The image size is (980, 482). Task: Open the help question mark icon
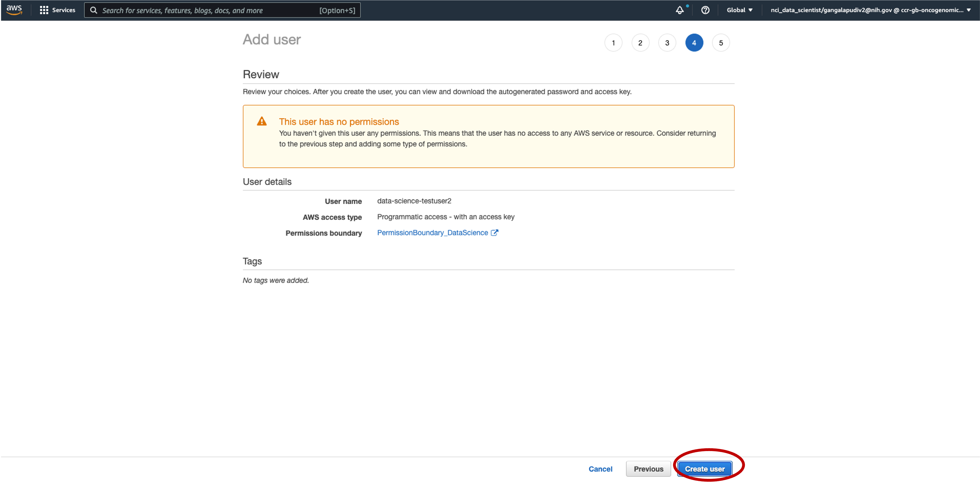coord(705,10)
